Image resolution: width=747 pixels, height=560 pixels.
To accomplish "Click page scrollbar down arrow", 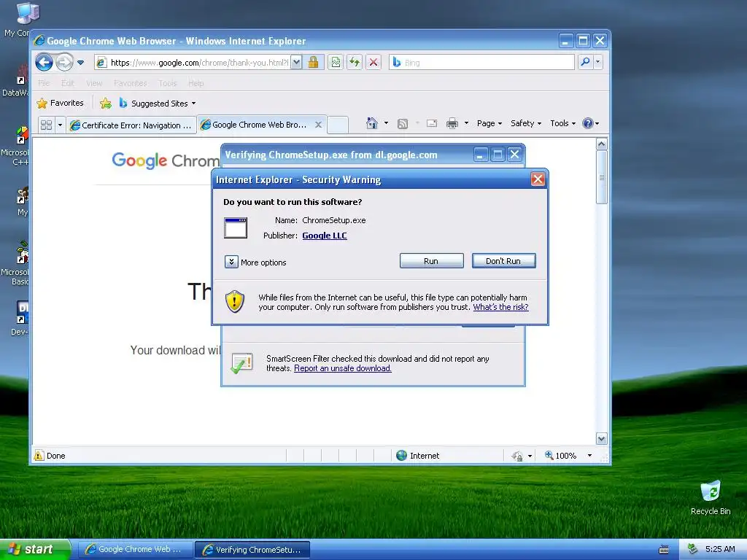I will [602, 438].
